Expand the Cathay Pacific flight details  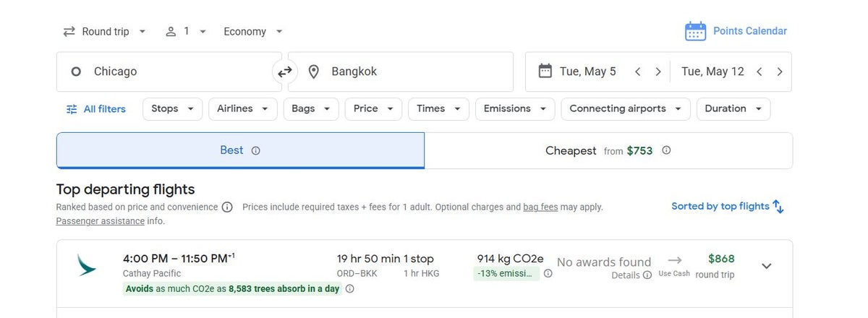[x=767, y=266]
